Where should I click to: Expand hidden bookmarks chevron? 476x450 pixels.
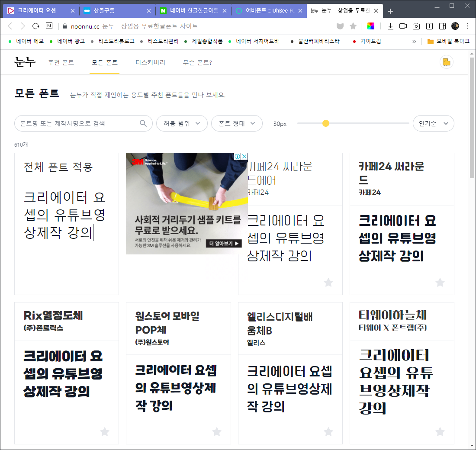click(x=414, y=42)
